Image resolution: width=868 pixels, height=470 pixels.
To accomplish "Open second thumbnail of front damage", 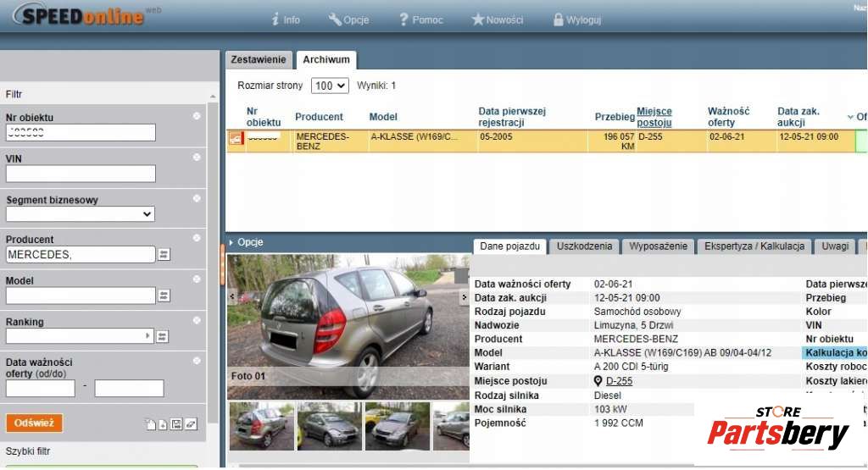I will tap(330, 426).
